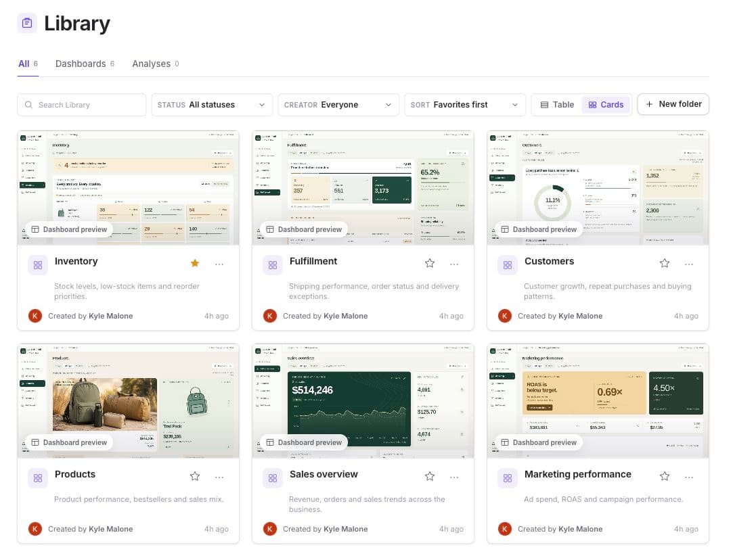Favorite the Inventory dashboard via its gold star
This screenshot has height=560, width=731.
coord(195,263)
